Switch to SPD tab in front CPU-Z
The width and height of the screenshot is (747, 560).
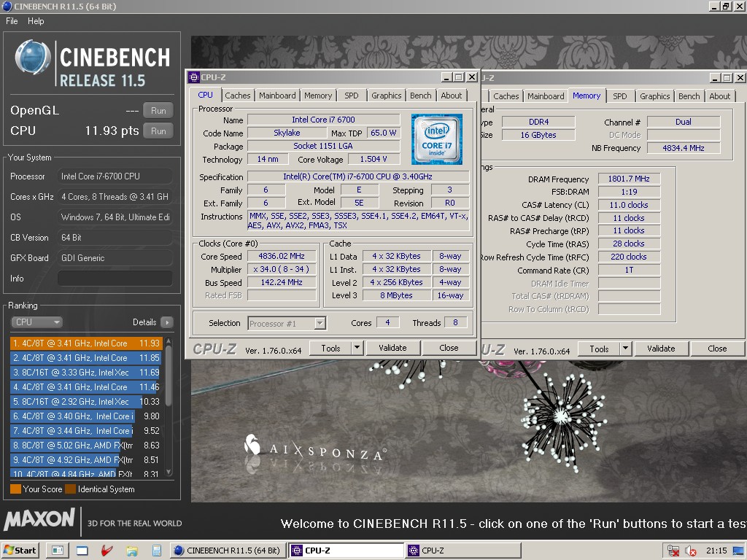[x=352, y=96]
